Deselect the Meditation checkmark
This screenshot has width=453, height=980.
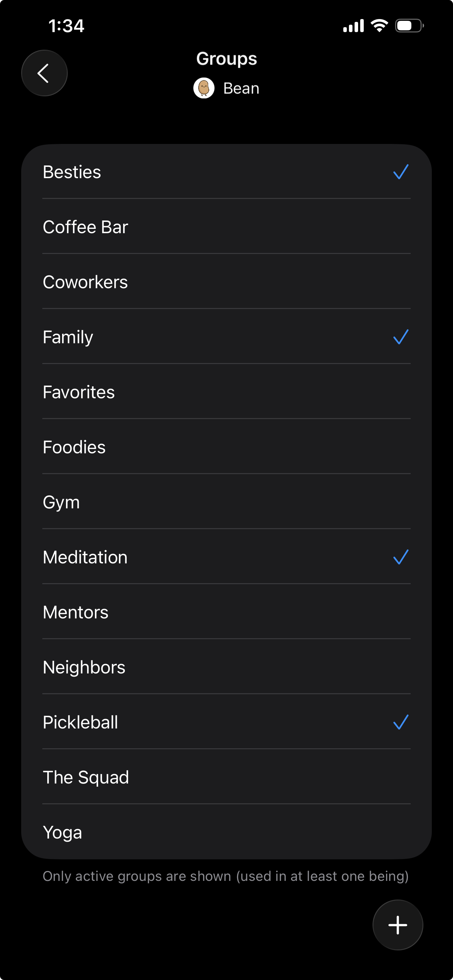400,557
